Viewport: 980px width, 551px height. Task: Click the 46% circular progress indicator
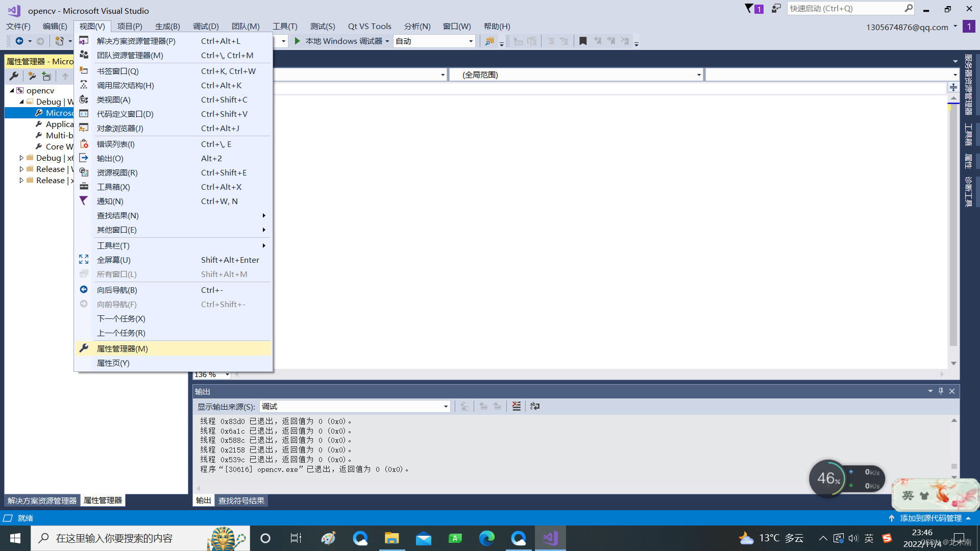click(x=828, y=479)
